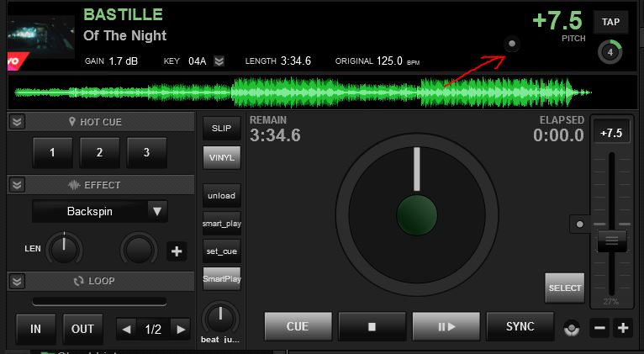
Task: Toggle SLIP mode
Action: (x=221, y=128)
